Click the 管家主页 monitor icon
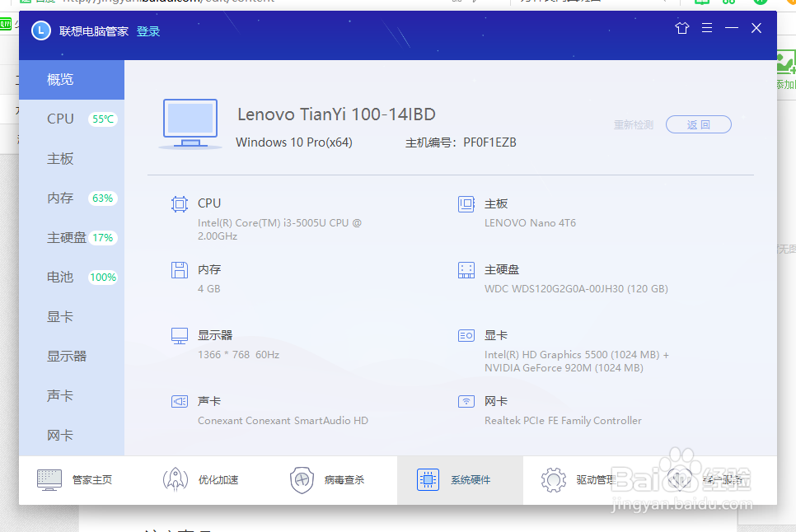796x532 pixels. pos(49,480)
